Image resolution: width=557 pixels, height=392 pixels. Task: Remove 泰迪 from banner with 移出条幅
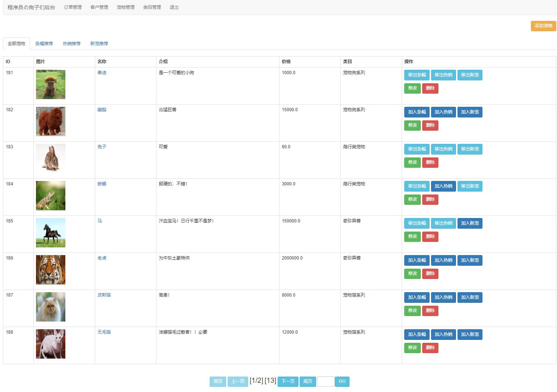point(417,75)
